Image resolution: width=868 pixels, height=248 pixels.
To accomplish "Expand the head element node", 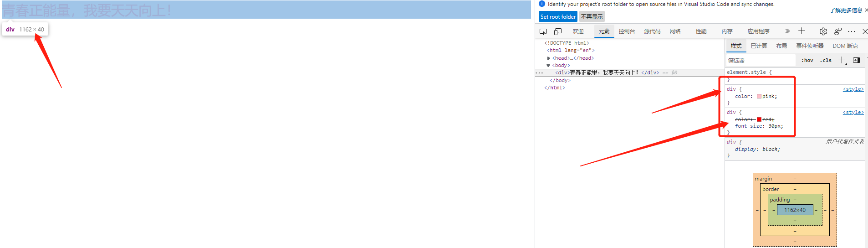I will [549, 58].
